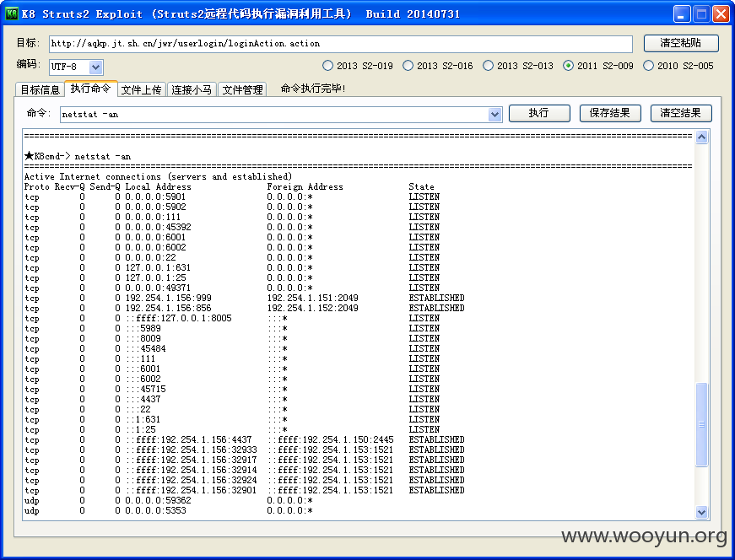Minimize the K8 Struts2 Exploit window
735x560 pixels.
[682, 14]
